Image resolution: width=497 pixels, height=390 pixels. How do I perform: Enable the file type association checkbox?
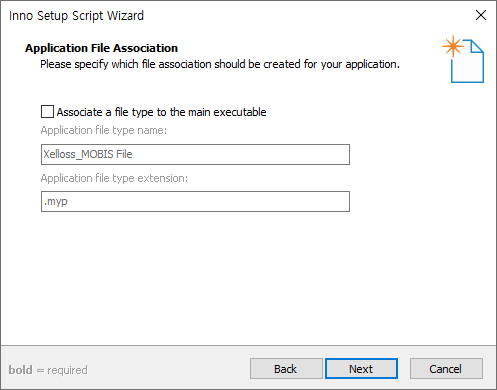click(x=47, y=112)
